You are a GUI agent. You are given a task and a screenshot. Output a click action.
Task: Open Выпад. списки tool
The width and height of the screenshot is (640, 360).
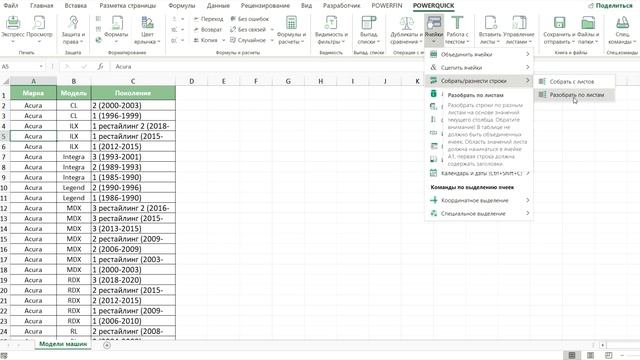[x=369, y=29]
